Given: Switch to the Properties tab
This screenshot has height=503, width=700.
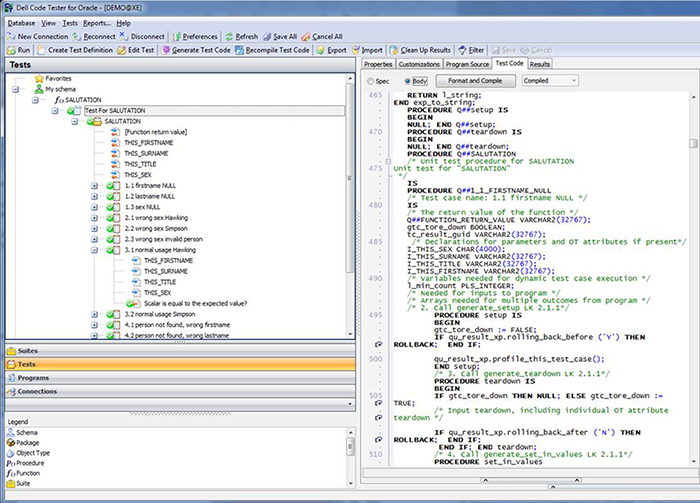Looking at the screenshot, I should (x=378, y=64).
